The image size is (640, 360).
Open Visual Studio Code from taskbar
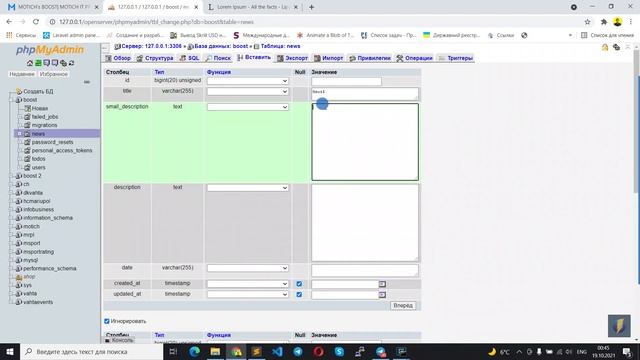[x=277, y=351]
